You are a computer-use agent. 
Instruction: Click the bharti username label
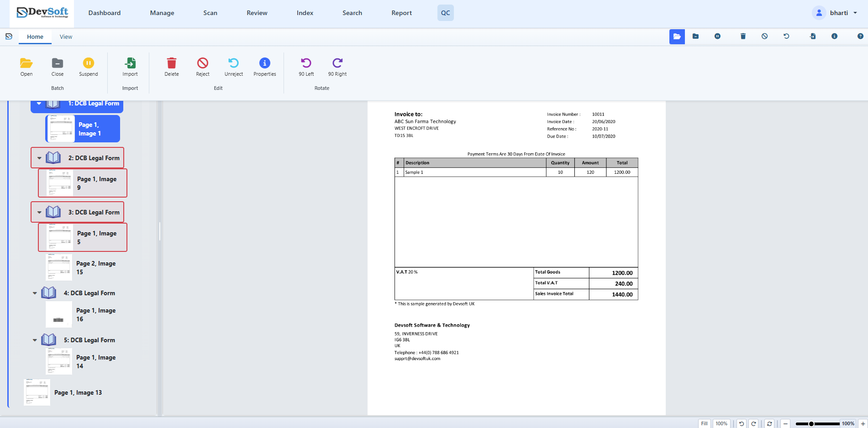click(839, 13)
